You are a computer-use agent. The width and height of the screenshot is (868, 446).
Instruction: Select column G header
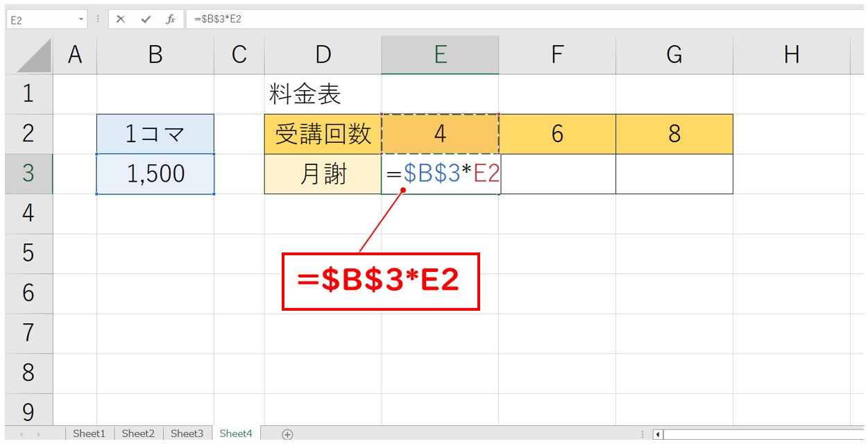coord(674,55)
